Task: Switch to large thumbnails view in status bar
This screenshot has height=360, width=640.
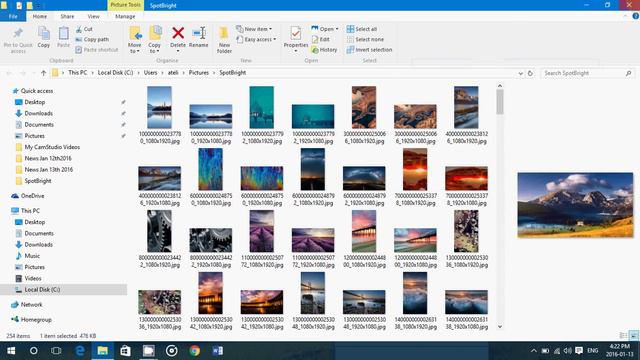Action: pyautogui.click(x=633, y=336)
